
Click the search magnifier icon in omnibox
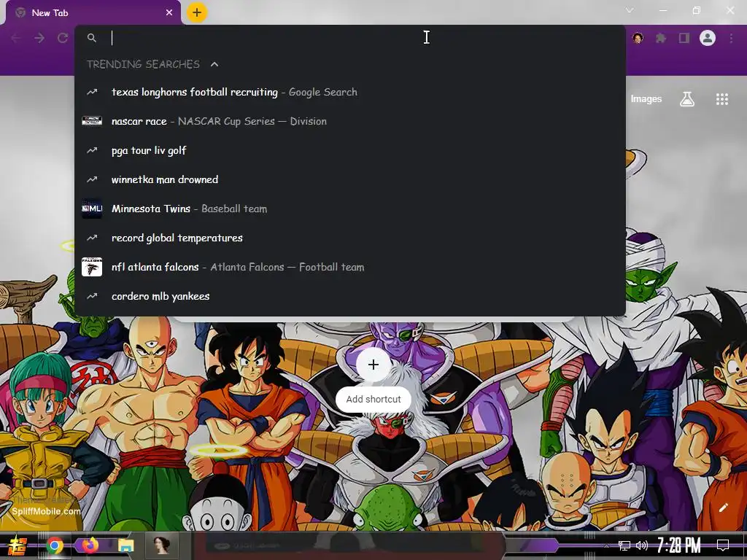(92, 38)
